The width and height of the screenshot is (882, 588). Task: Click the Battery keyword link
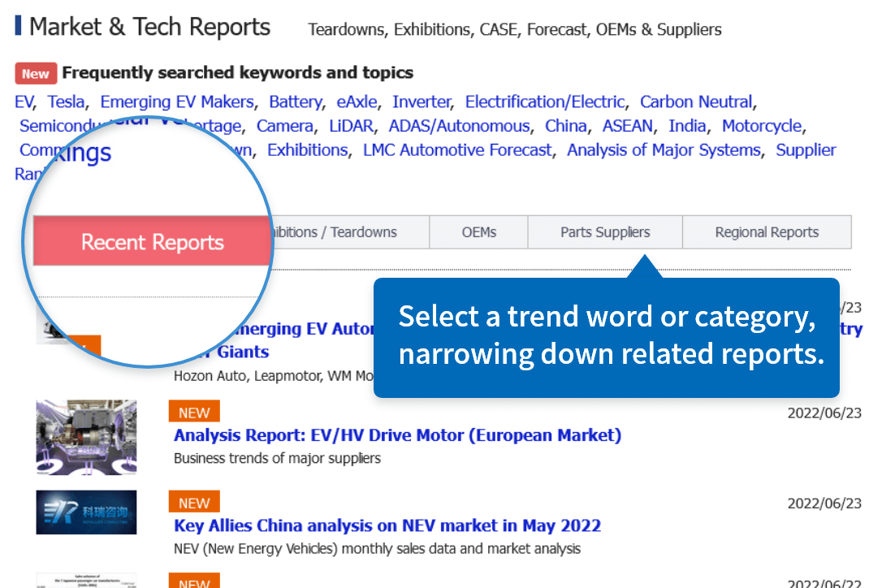[296, 102]
